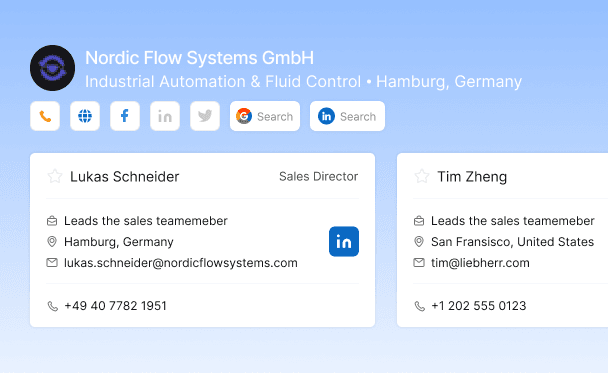Click the orange phone icon button

click(45, 116)
